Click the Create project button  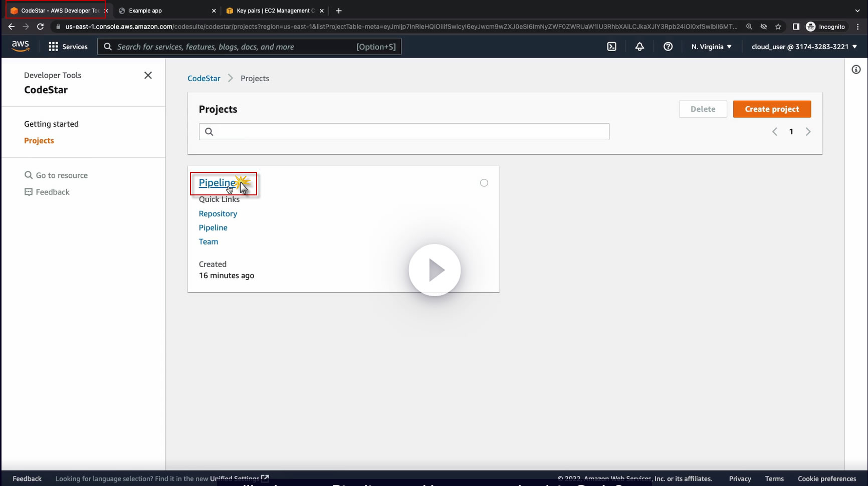(x=772, y=109)
